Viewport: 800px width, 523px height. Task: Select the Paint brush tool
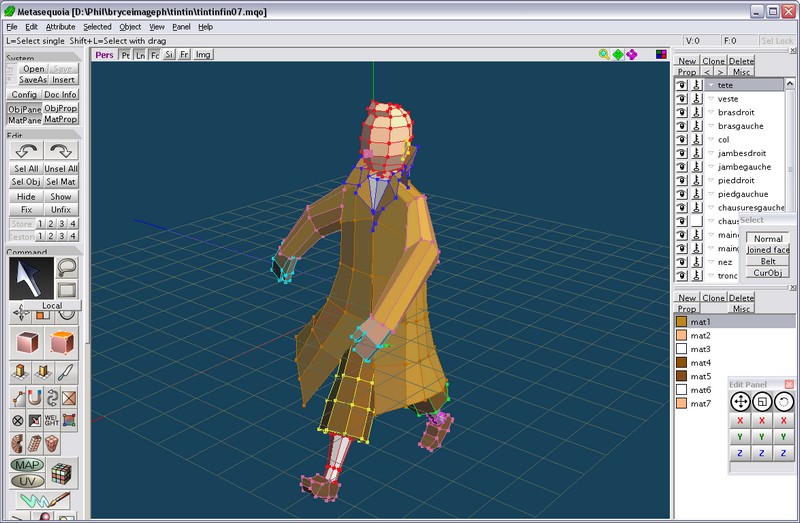44,501
